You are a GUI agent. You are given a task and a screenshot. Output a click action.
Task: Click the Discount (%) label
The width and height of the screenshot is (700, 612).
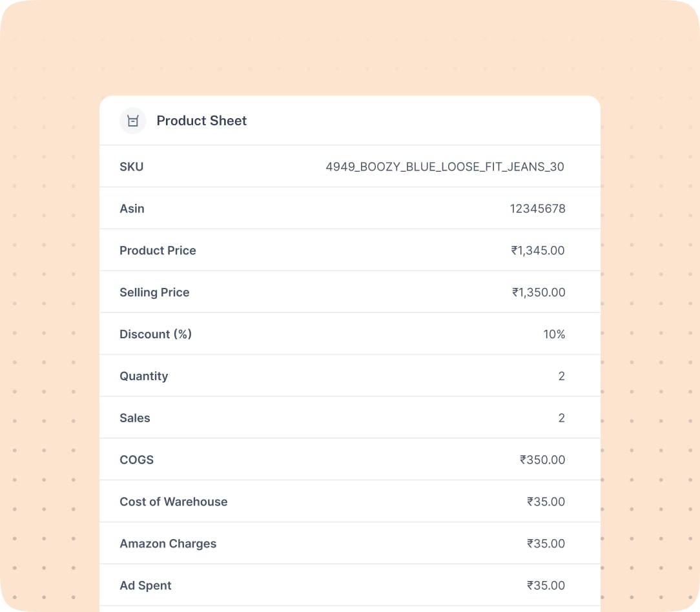[156, 334]
